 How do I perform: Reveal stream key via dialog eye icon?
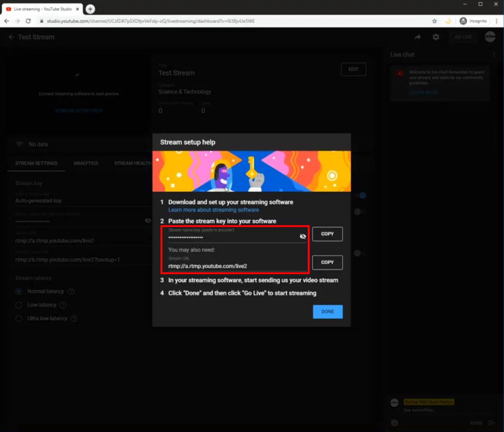pos(303,236)
